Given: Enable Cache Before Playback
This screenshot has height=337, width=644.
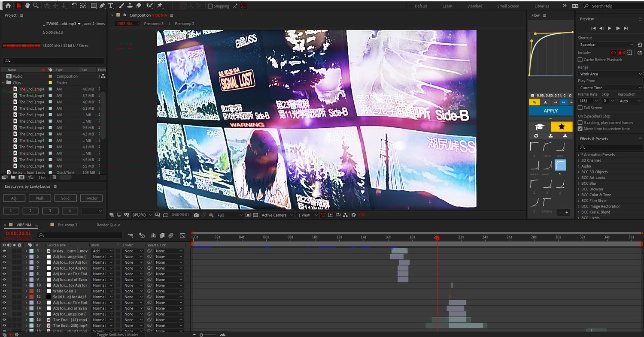Looking at the screenshot, I should (x=580, y=60).
